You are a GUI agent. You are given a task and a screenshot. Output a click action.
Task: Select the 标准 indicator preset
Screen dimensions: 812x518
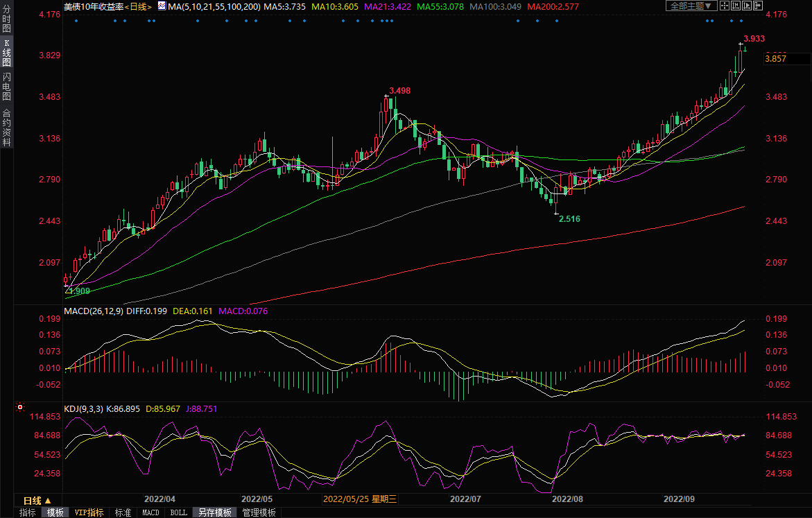point(123,513)
